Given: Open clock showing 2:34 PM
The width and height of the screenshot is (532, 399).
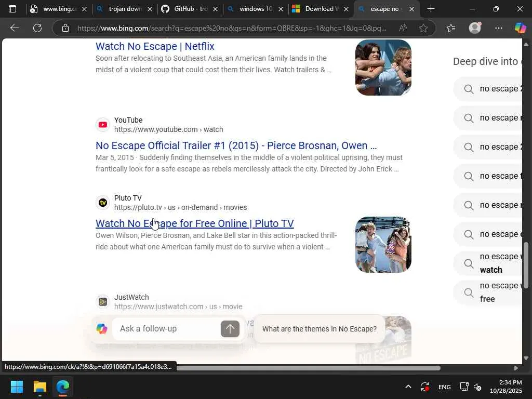Looking at the screenshot, I should click(x=506, y=387).
